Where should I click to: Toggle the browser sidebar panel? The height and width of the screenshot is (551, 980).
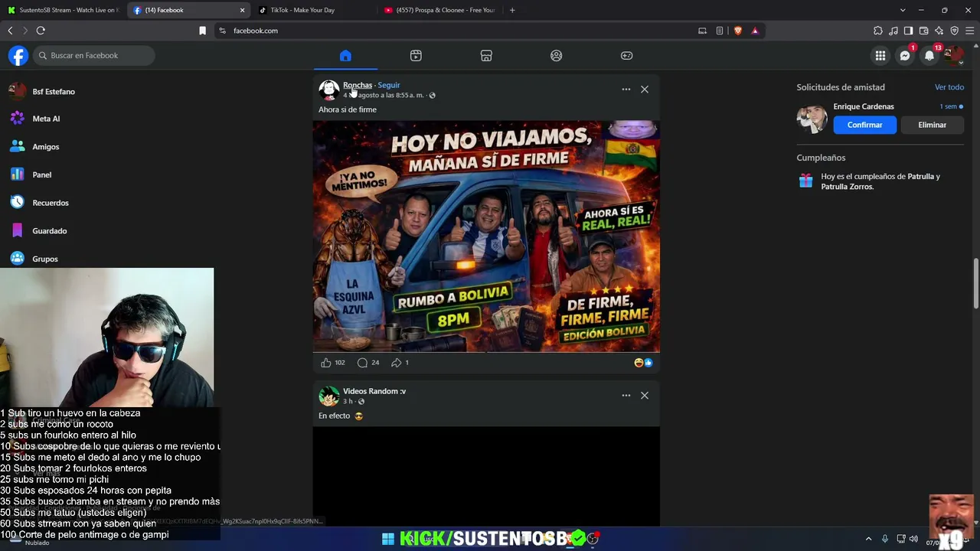coord(909,31)
